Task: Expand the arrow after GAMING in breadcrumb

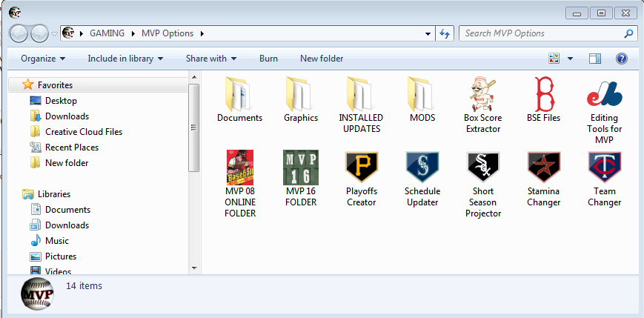Action: pos(133,33)
